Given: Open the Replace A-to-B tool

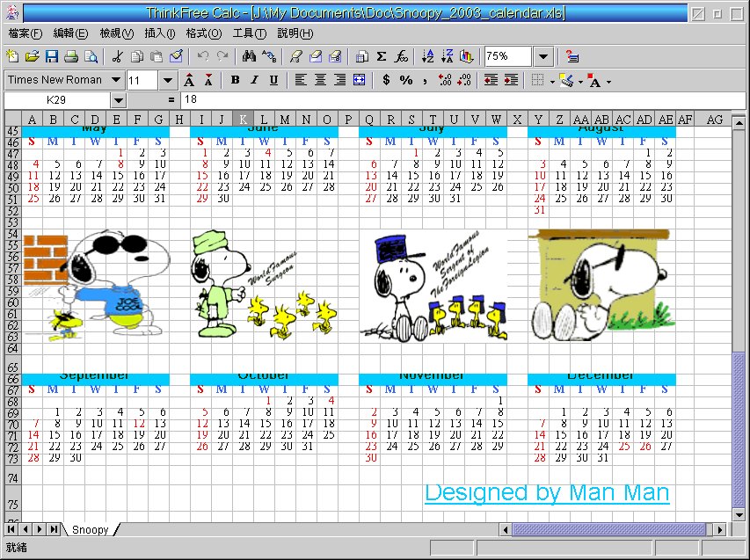Looking at the screenshot, I should click(x=269, y=56).
